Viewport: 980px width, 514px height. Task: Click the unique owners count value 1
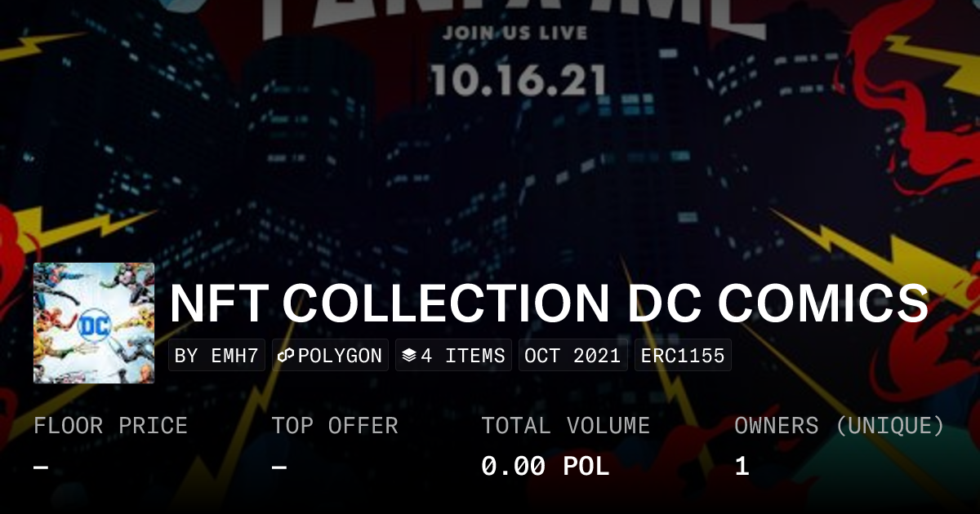742,467
